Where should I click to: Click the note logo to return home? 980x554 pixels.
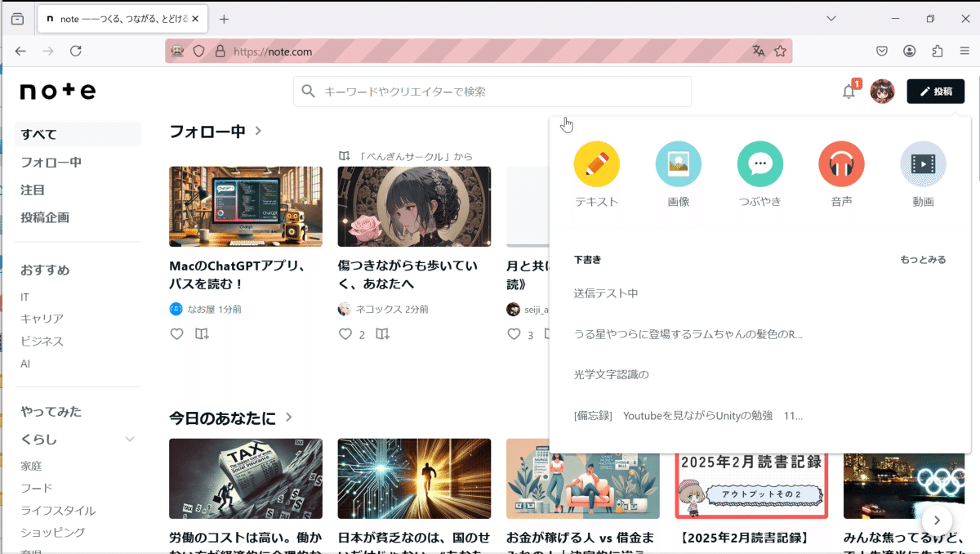coord(56,91)
